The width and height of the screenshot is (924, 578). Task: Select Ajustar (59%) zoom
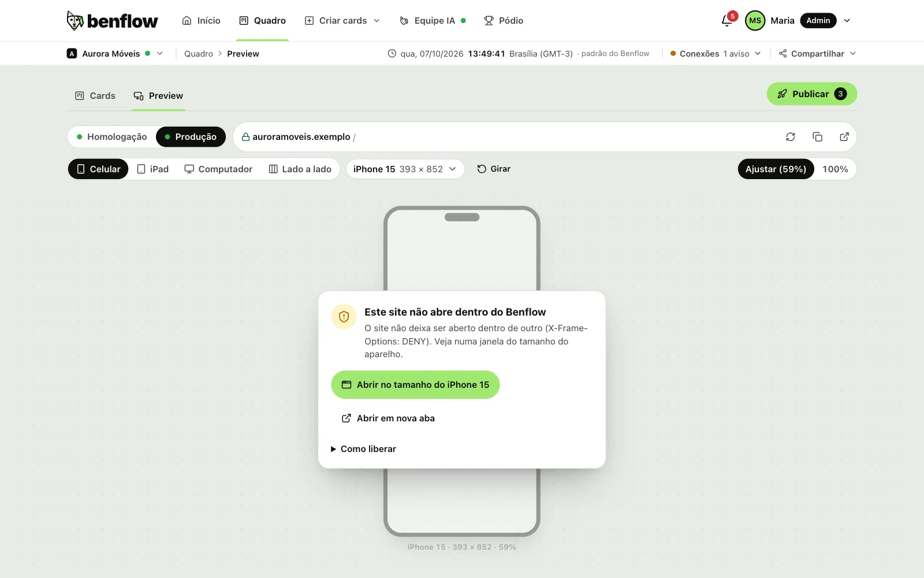point(776,169)
